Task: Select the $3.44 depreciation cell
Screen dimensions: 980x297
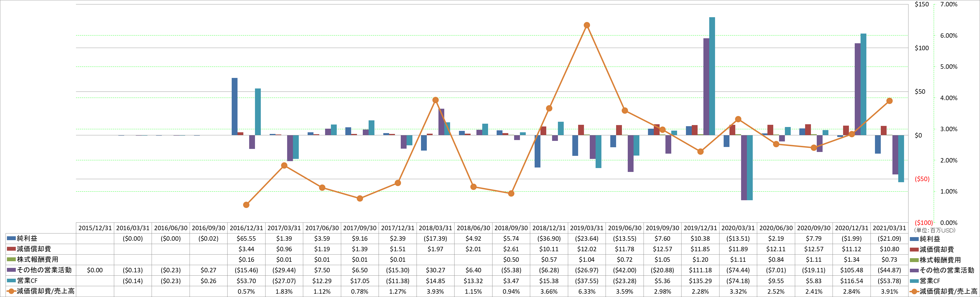Action: coord(246,249)
